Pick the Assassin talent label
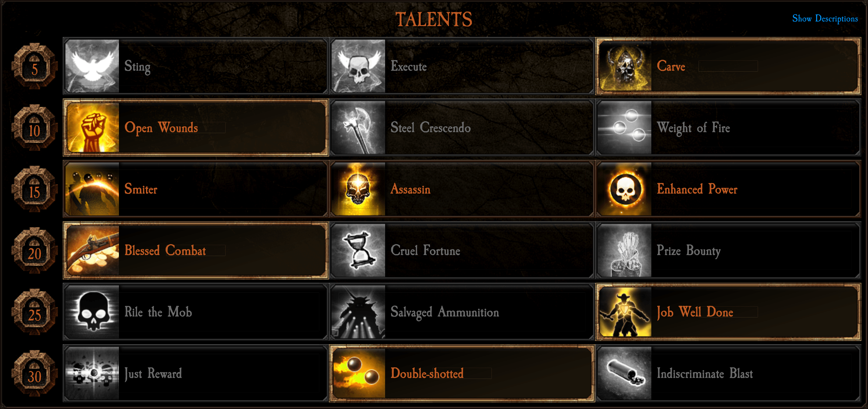The image size is (868, 409). point(410,189)
